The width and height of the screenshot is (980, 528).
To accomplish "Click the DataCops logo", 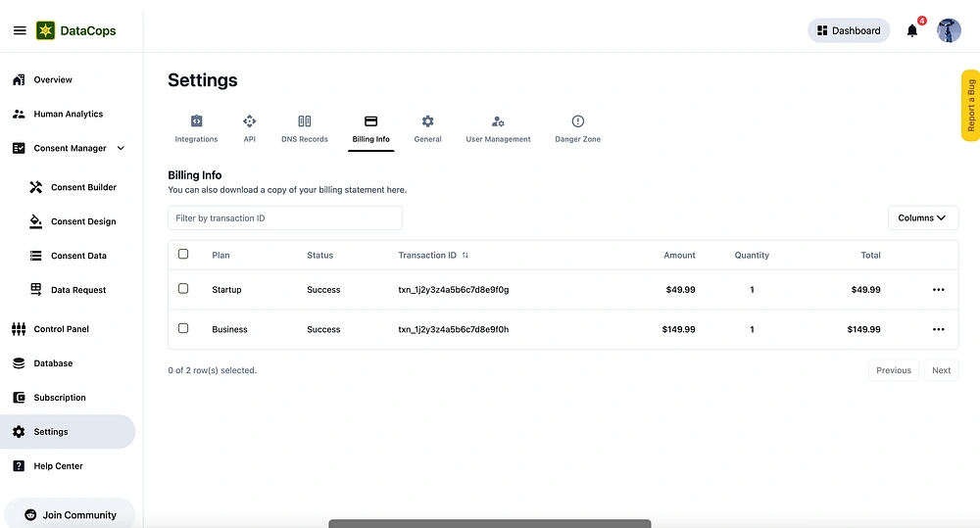I will (75, 30).
